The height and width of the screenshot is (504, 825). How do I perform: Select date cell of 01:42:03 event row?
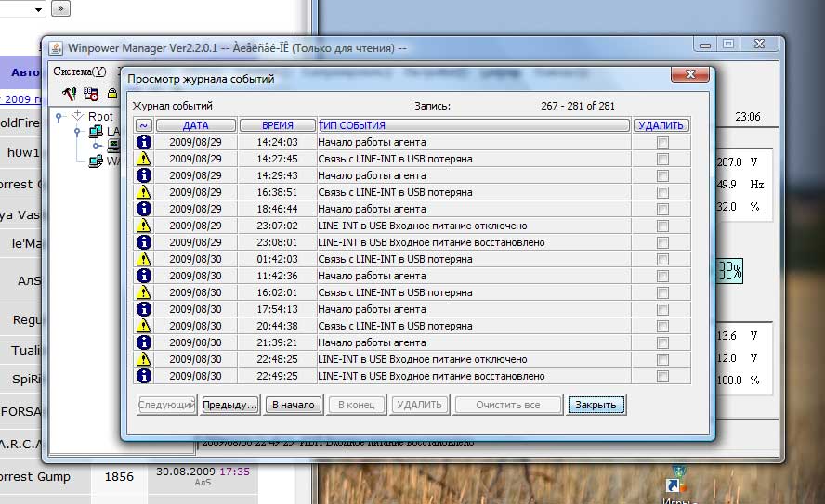[x=196, y=259]
